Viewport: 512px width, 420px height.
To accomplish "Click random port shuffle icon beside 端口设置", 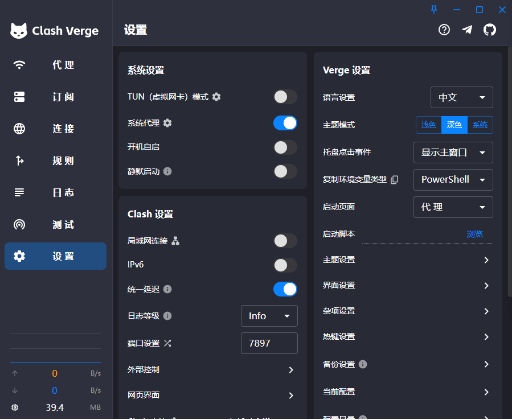I will tap(167, 343).
